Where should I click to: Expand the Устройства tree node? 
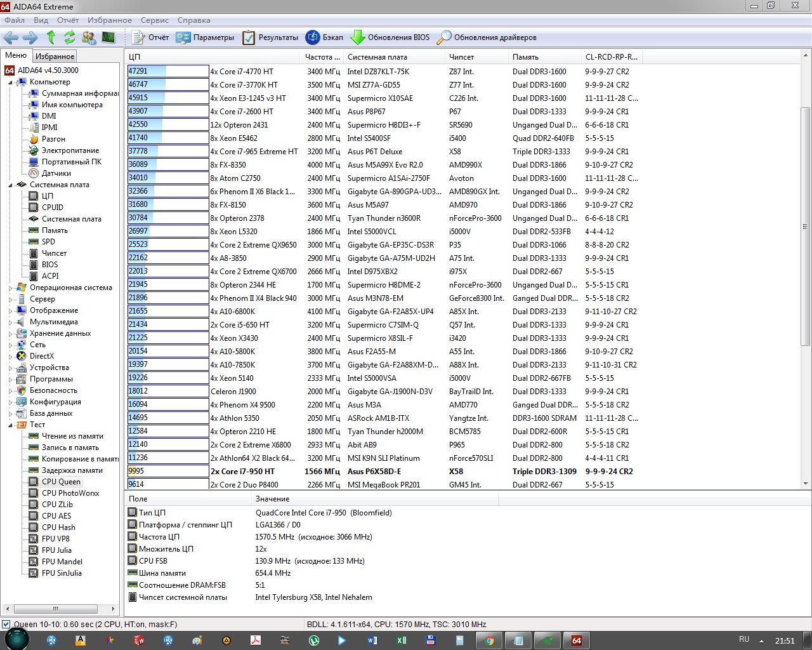(x=10, y=368)
